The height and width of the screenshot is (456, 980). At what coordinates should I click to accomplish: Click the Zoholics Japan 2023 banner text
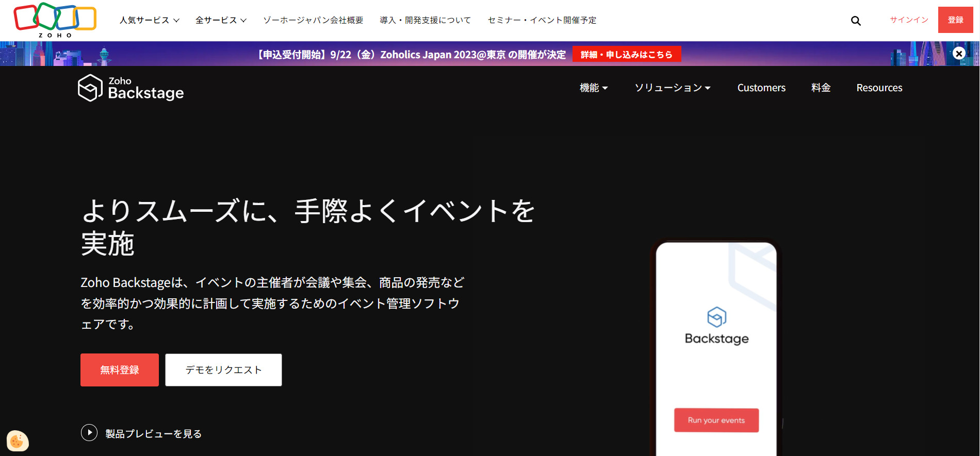coord(412,54)
